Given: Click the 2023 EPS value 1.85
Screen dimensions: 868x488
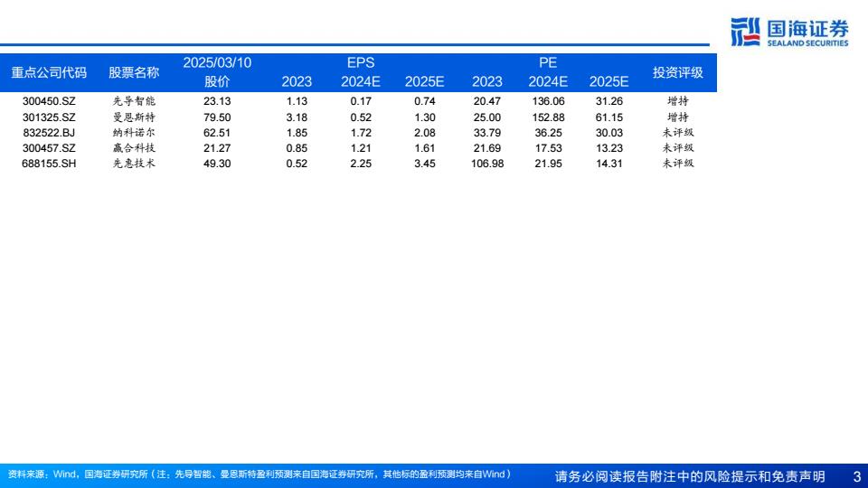Looking at the screenshot, I should 297,133.
